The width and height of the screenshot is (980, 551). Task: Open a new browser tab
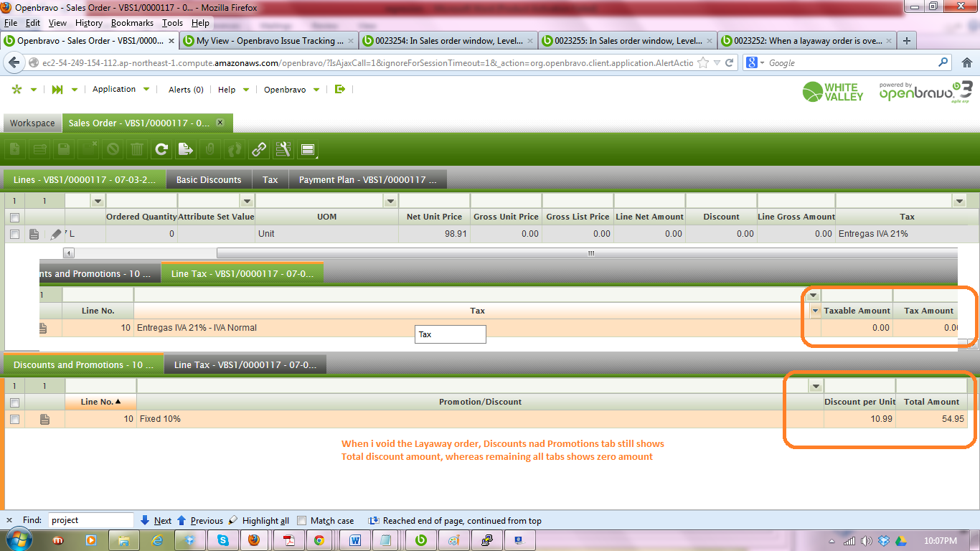907,41
